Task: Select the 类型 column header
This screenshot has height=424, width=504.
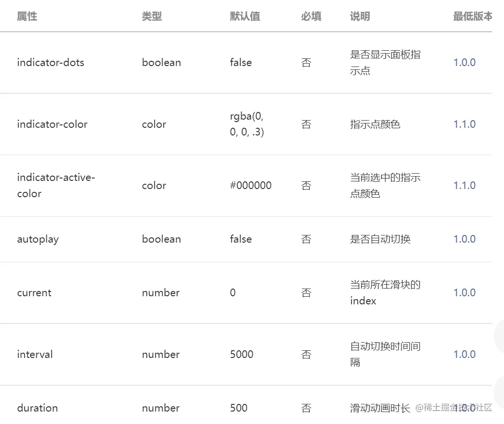Action: 152,16
